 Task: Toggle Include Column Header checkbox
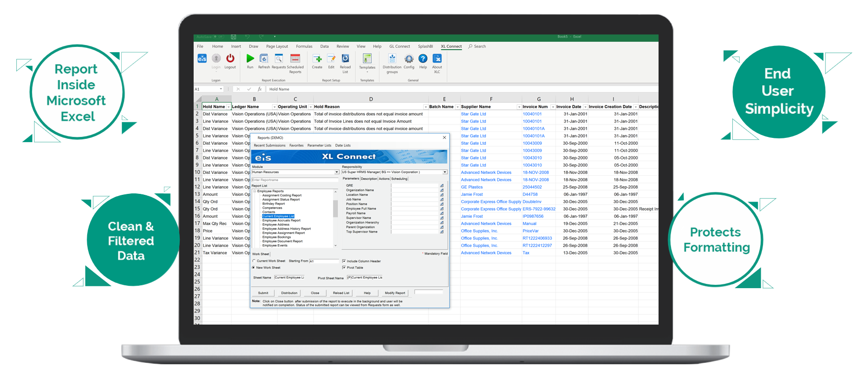[344, 261]
